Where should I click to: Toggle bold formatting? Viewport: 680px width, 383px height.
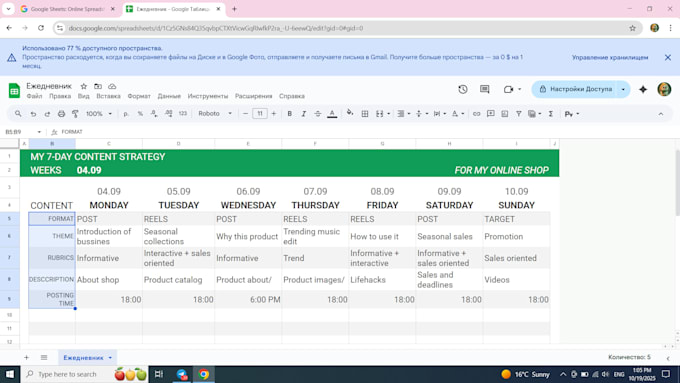tap(289, 114)
